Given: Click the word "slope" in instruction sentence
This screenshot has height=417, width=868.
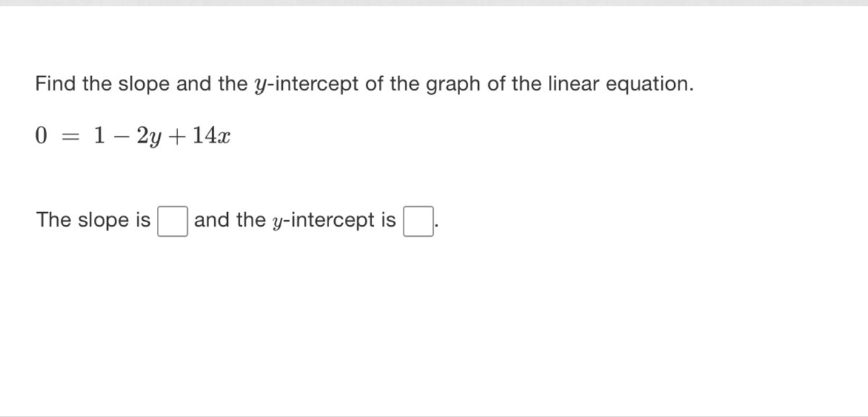Looking at the screenshot, I should click(x=145, y=84).
